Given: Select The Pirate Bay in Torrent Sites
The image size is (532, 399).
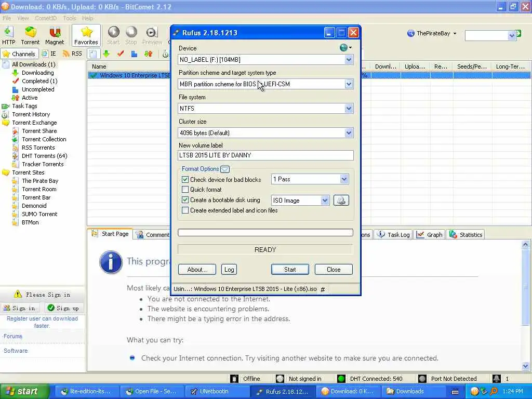Looking at the screenshot, I should point(40,181).
